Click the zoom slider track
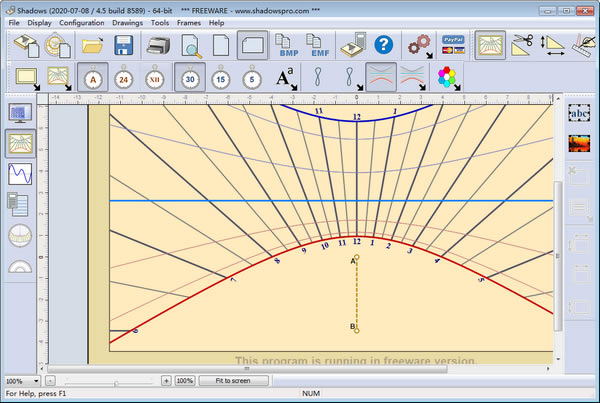The height and width of the screenshot is (403, 600). tap(110, 381)
